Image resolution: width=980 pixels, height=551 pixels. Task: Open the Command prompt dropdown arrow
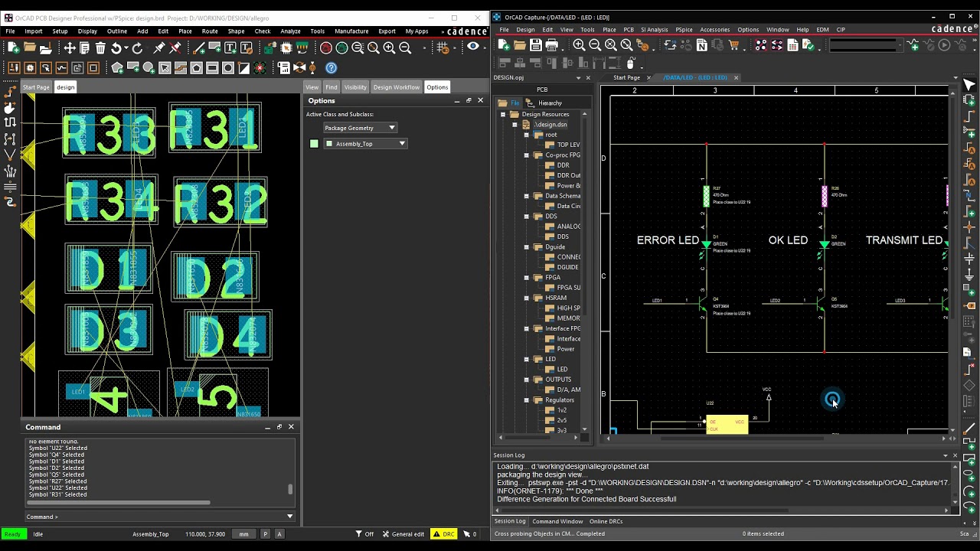[289, 517]
